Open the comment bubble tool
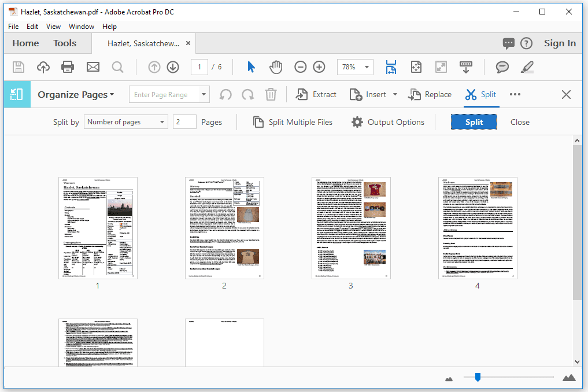 tap(502, 66)
